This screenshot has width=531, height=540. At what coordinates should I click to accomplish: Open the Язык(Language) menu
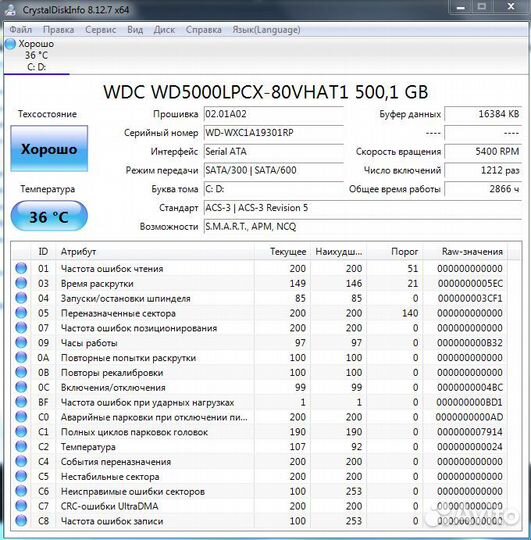click(266, 30)
